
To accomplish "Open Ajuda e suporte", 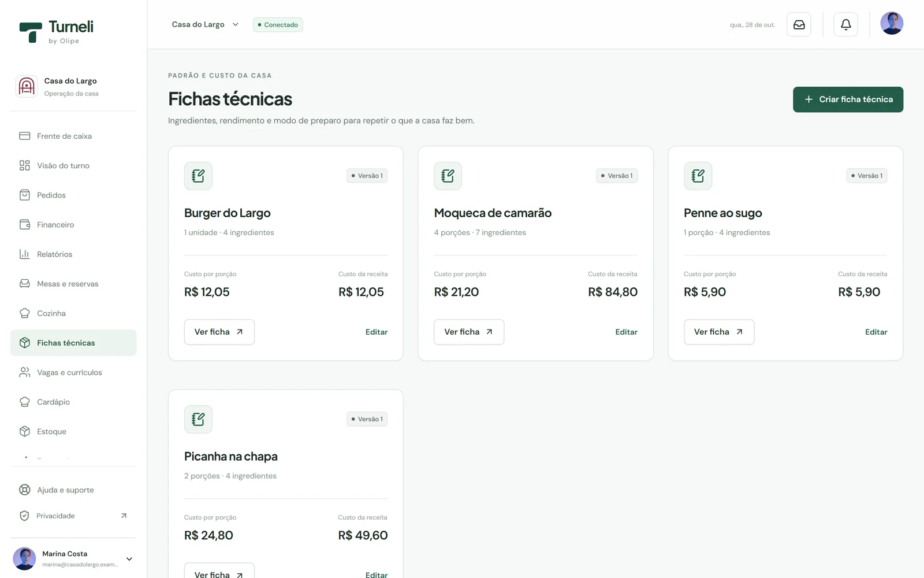I will 73,490.
